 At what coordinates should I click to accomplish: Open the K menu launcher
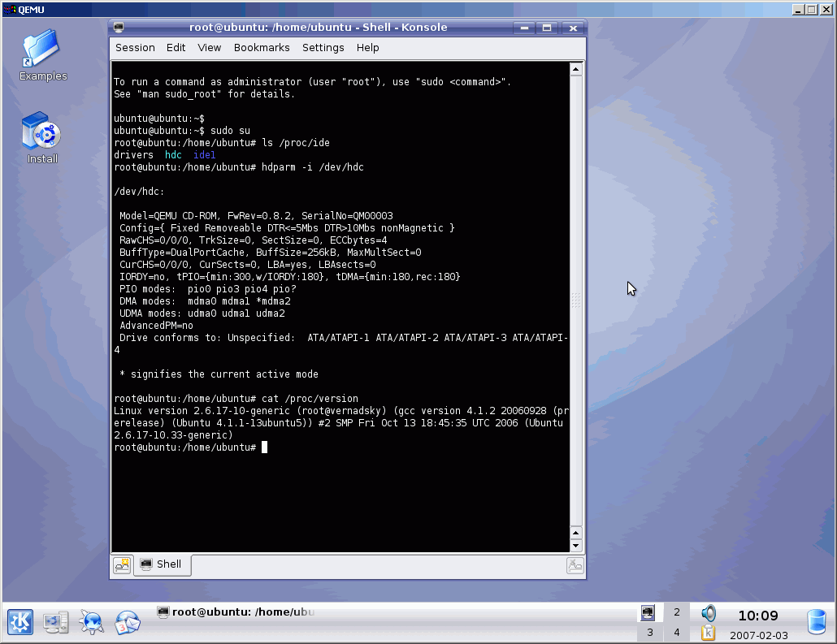click(x=20, y=622)
